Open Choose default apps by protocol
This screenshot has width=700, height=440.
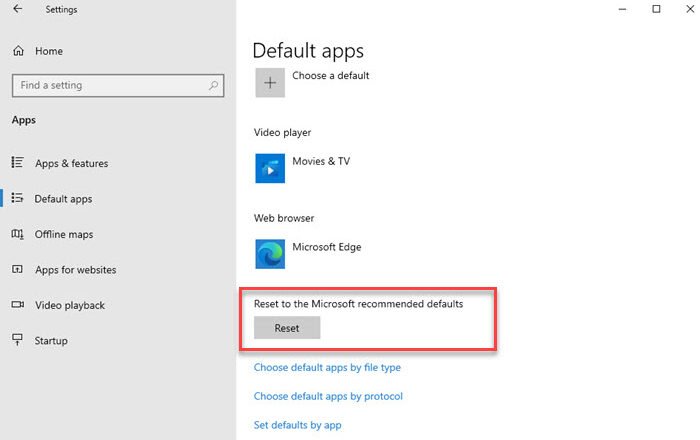coord(328,396)
